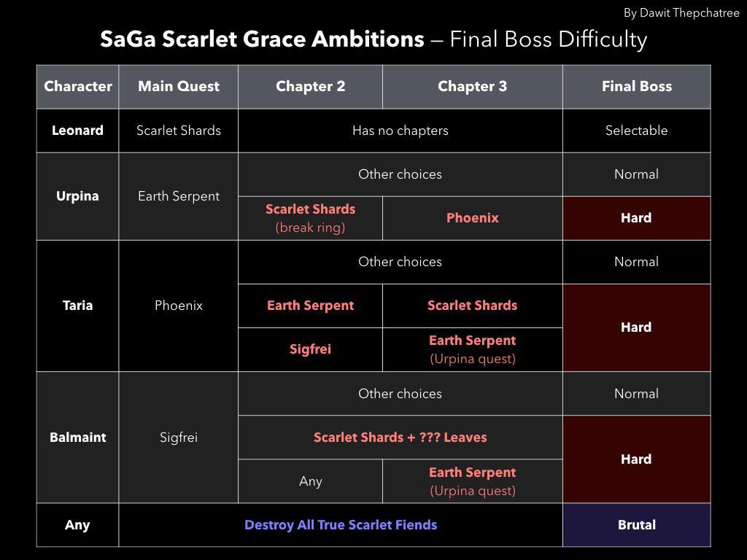Select the "Selectable" final boss cell

coord(636,131)
